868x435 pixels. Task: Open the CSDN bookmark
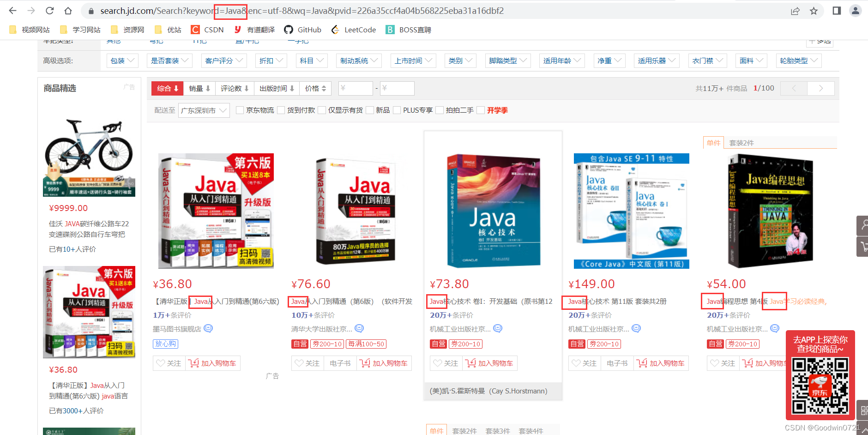click(x=208, y=30)
